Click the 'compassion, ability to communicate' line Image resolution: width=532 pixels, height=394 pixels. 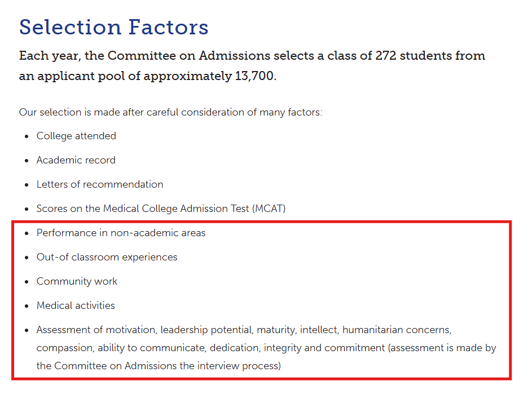pos(266,348)
